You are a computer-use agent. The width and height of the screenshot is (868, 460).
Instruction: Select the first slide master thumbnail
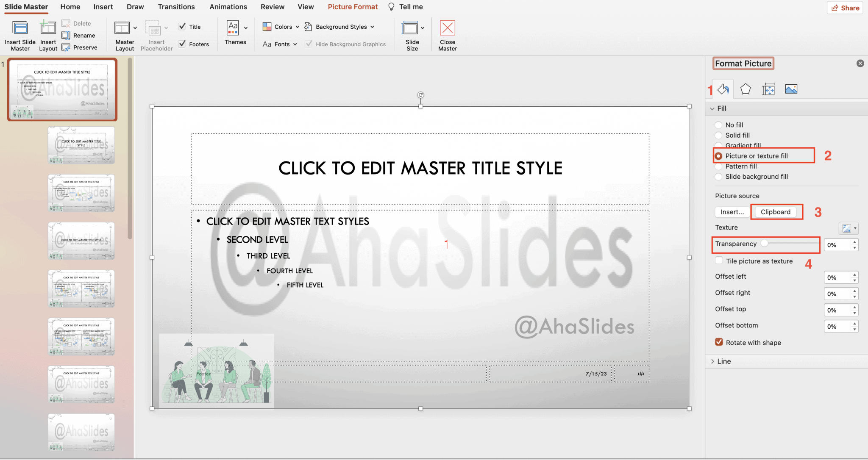click(62, 90)
